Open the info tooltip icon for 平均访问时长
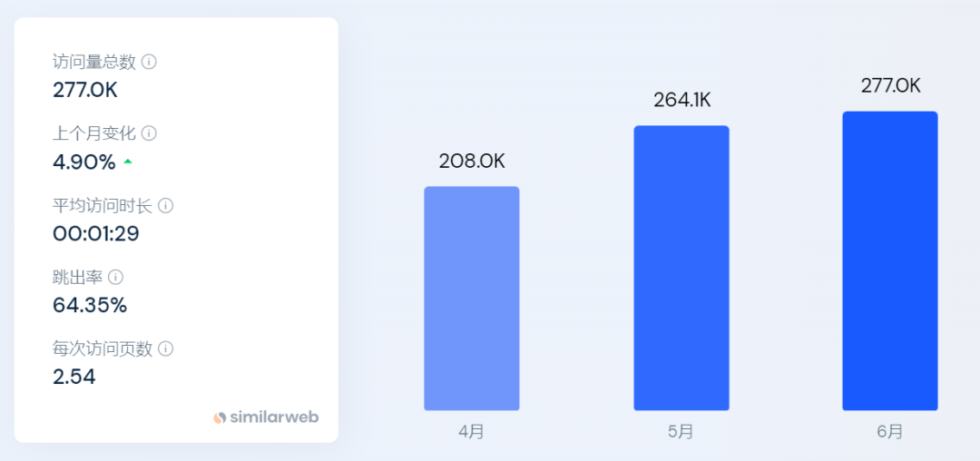This screenshot has width=980, height=461. [x=165, y=205]
